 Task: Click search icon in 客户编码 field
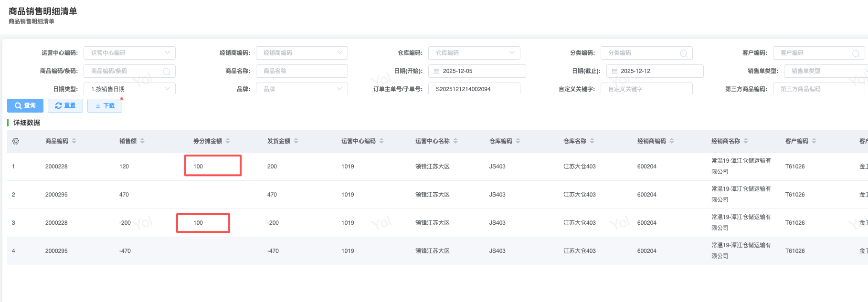coord(856,53)
